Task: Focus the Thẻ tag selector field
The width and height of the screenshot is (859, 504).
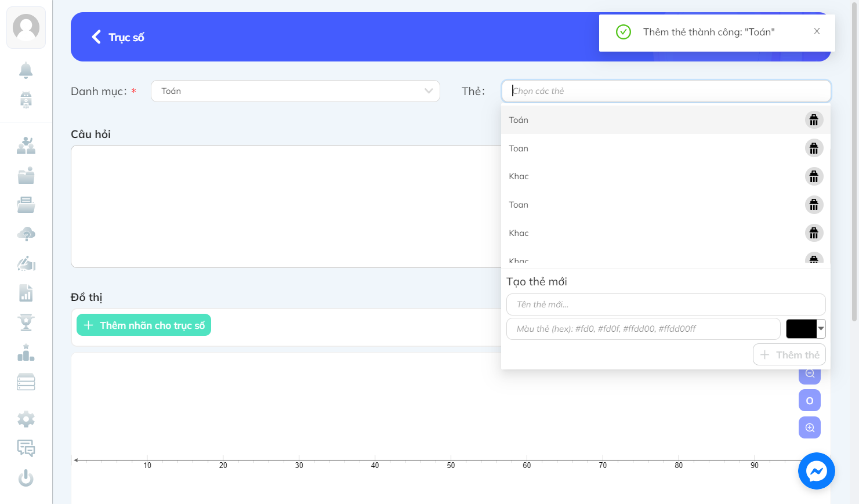Action: [666, 91]
